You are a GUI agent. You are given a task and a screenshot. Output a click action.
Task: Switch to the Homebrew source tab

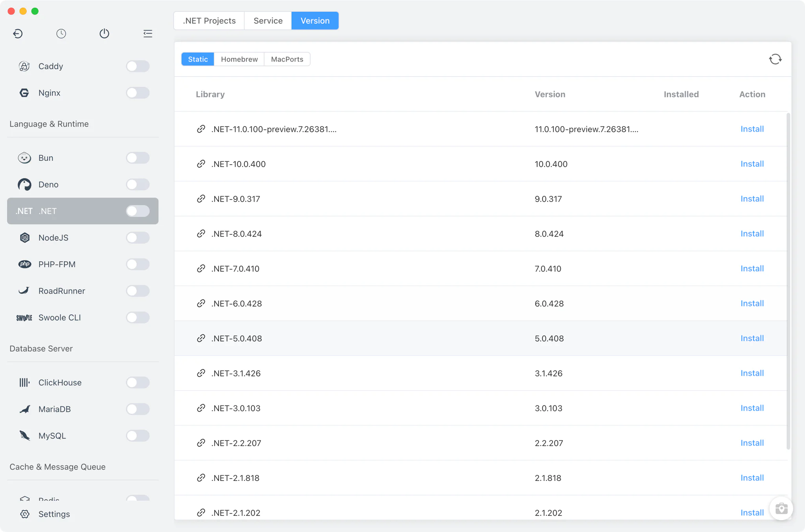click(x=239, y=59)
